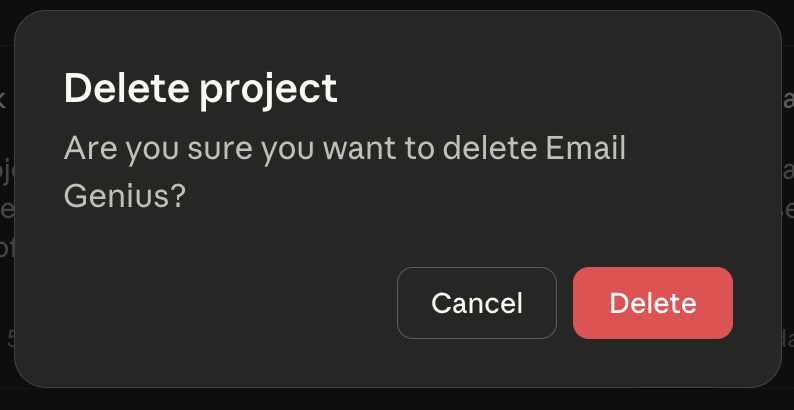Click the word "Genius?" in the message
The image size is (794, 410).
coord(125,195)
